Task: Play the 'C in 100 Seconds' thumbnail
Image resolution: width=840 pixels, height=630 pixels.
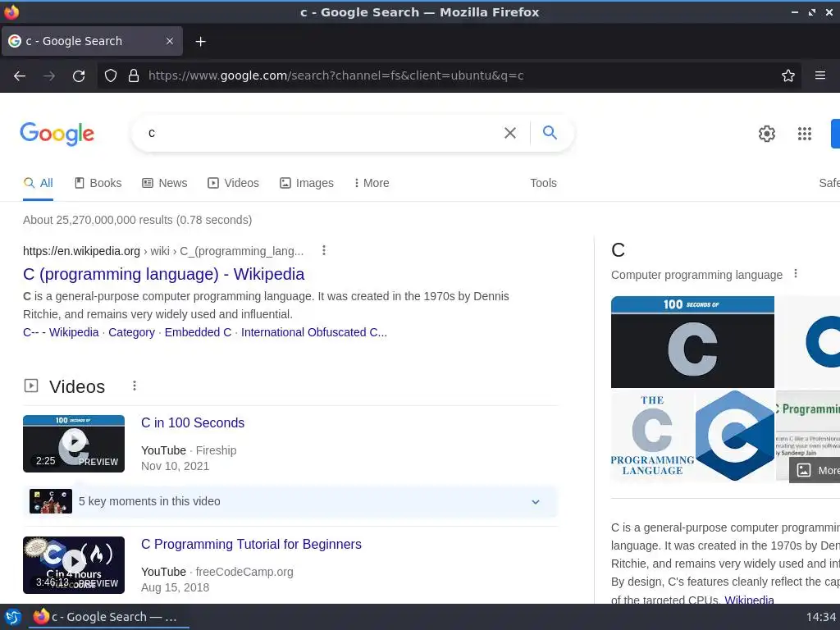Action: tap(74, 444)
